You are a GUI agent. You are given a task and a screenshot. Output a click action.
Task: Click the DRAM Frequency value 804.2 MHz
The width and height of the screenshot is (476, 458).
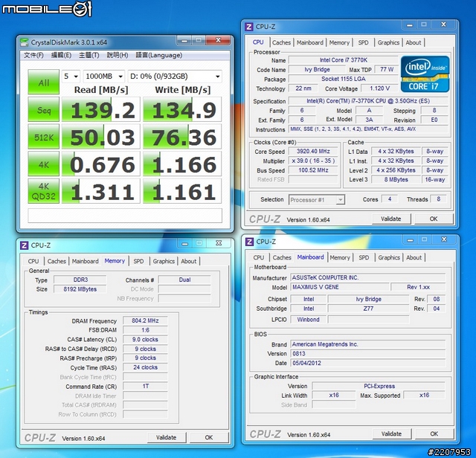145,320
